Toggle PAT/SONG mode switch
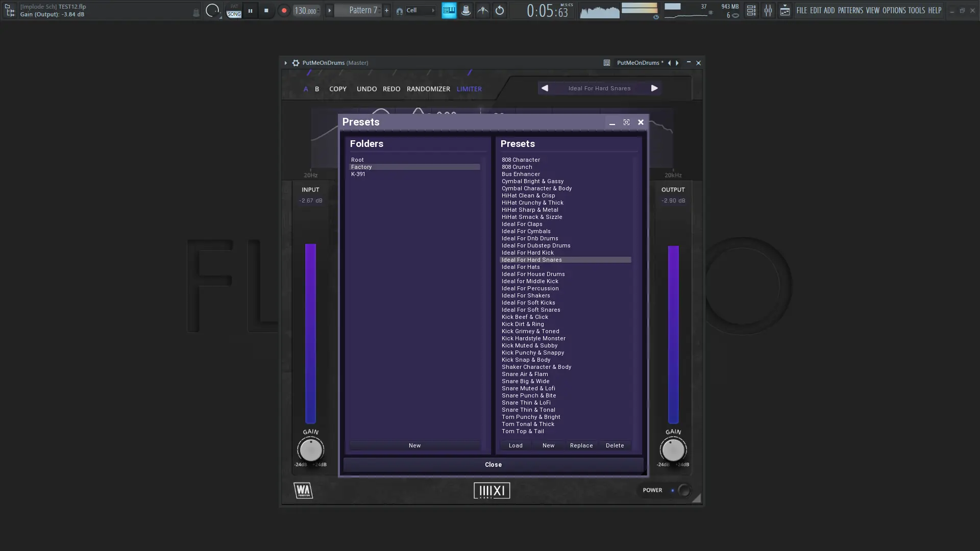The image size is (980, 551). pos(234,10)
